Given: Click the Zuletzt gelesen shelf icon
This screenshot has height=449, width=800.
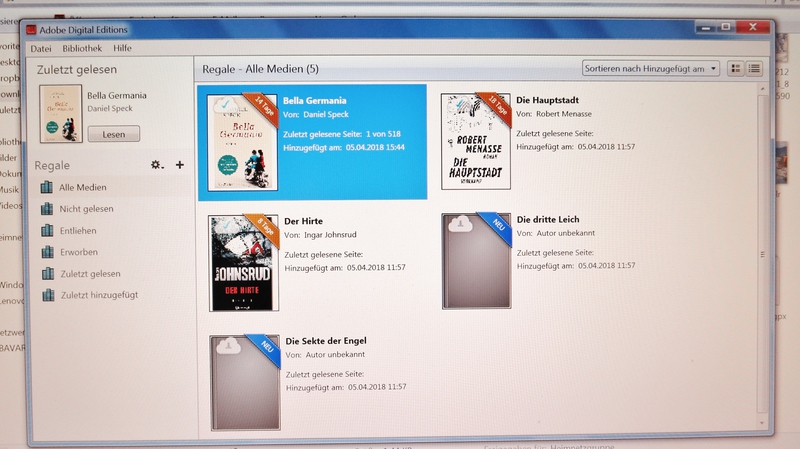Looking at the screenshot, I should coord(46,274).
